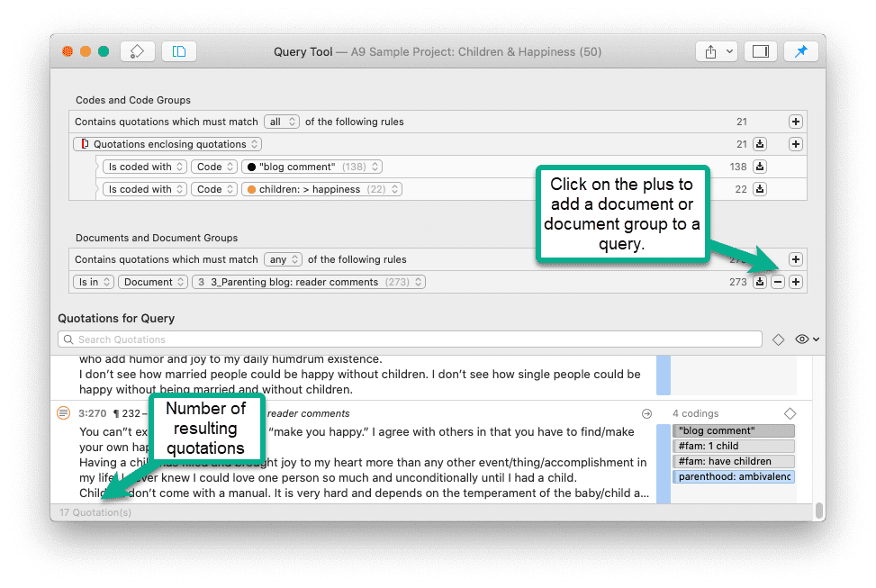
Task: Click the results list vertical scrollbar
Action: pos(819,511)
